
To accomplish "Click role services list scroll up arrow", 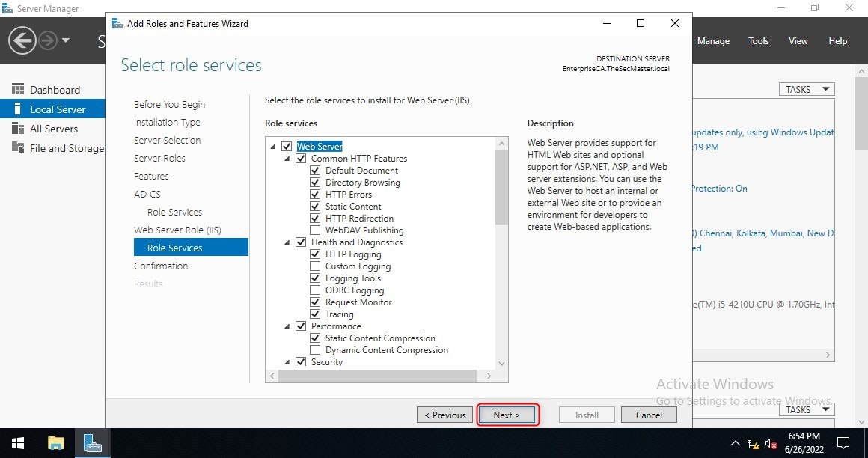I will [501, 144].
